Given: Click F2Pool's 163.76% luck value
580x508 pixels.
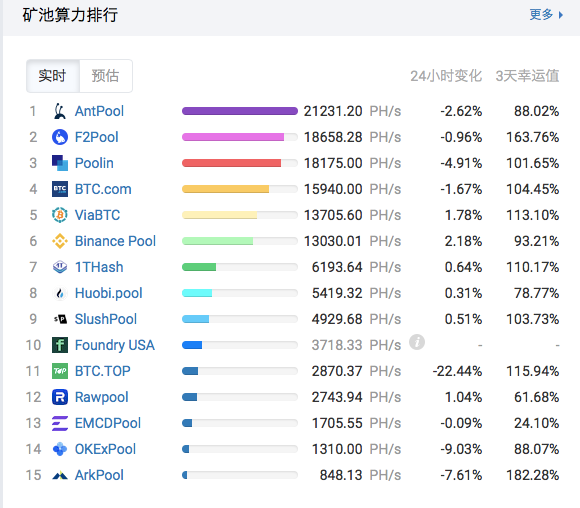Looking at the screenshot, I should [533, 137].
